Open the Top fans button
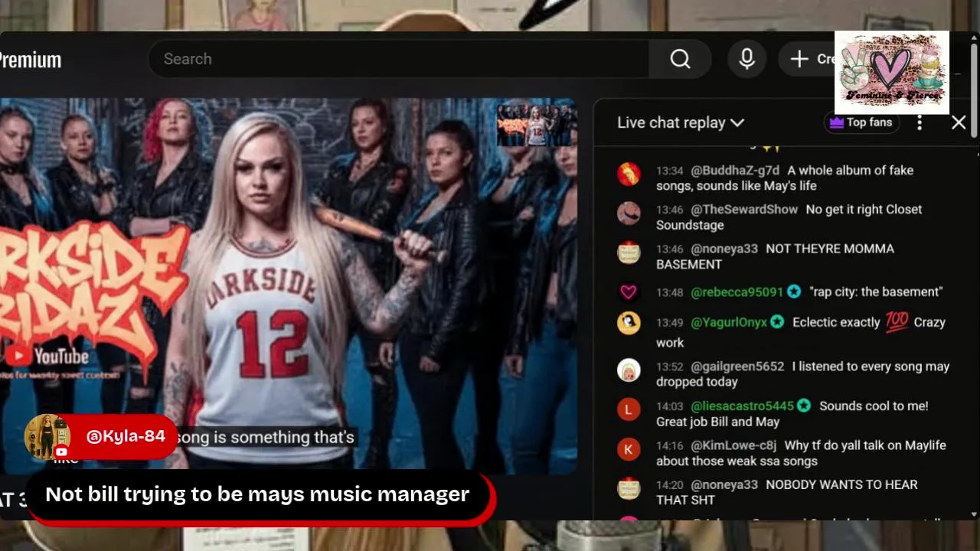This screenshot has width=980, height=551. [x=861, y=122]
